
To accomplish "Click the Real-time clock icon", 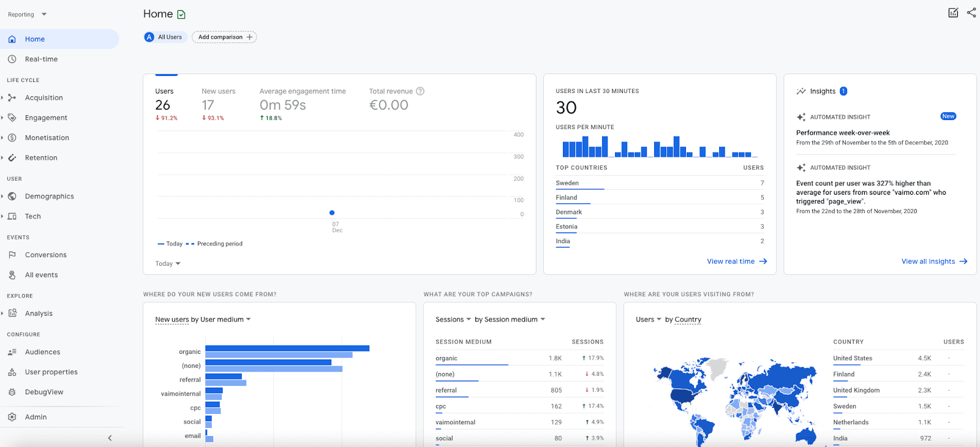I will [12, 59].
